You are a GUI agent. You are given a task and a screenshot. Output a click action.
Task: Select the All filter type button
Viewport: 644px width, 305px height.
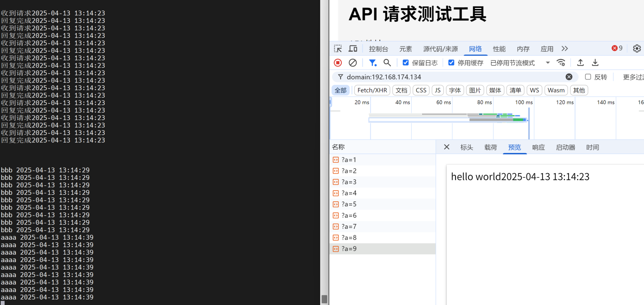click(341, 90)
